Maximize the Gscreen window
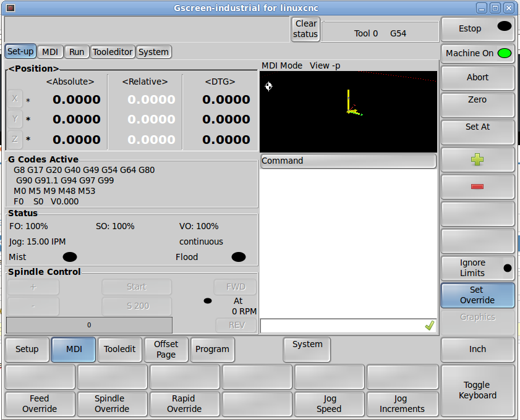This screenshot has height=420, width=520. [495, 8]
